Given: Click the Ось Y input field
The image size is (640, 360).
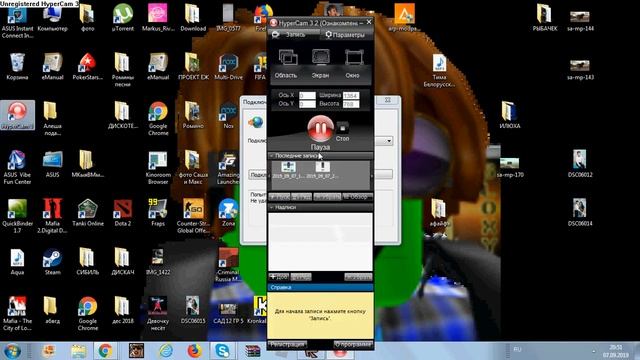Looking at the screenshot, I should coord(307,104).
